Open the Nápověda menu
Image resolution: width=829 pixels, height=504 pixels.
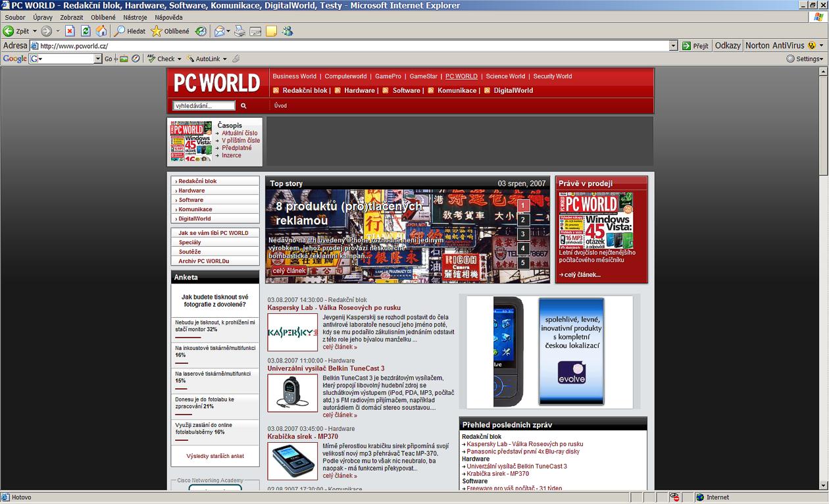tap(168, 17)
